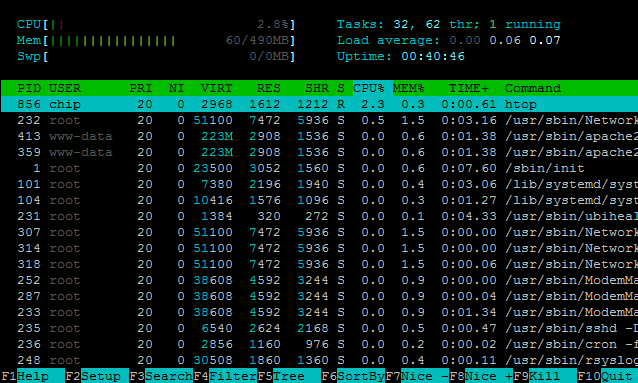Click user chip in the htop row
This screenshot has width=638, height=383.
[x=65, y=105]
